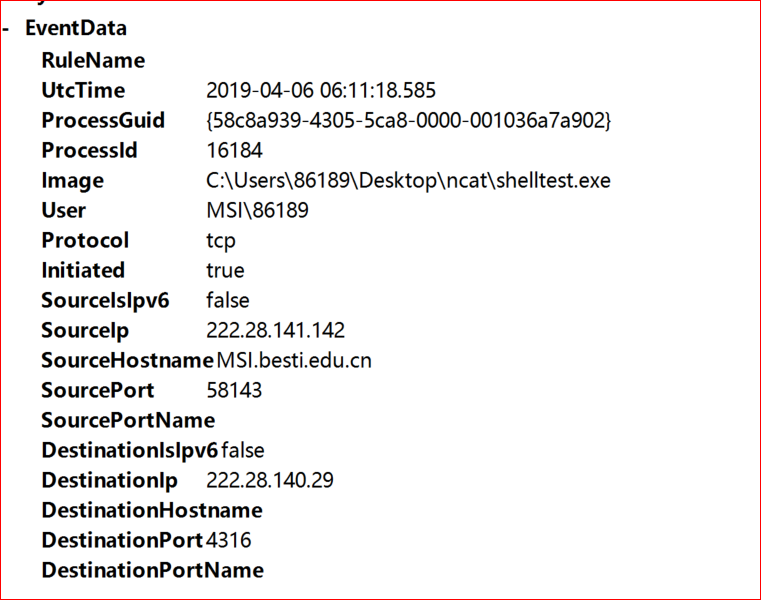
Task: Select the shelltest.exe Image path
Action: (408, 180)
